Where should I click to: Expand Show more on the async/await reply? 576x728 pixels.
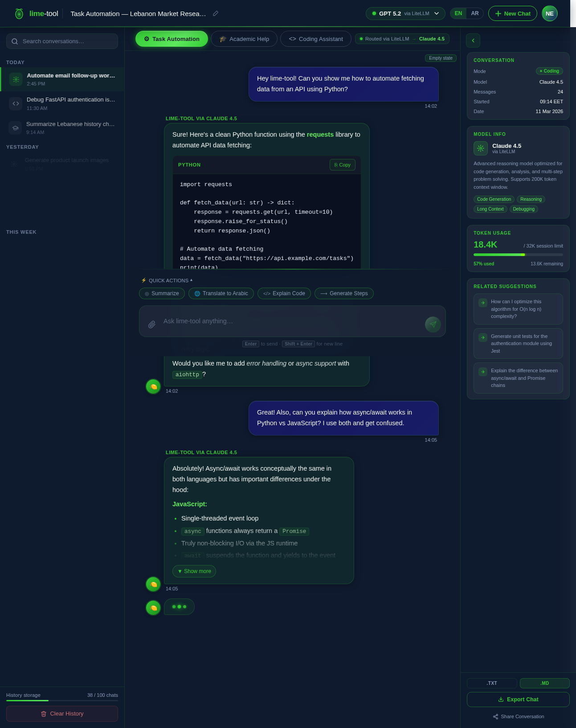point(194,571)
